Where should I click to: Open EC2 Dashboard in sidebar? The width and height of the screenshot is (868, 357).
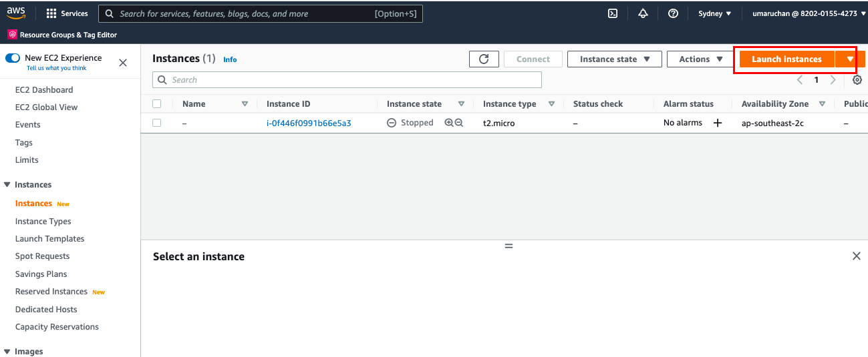tap(44, 90)
